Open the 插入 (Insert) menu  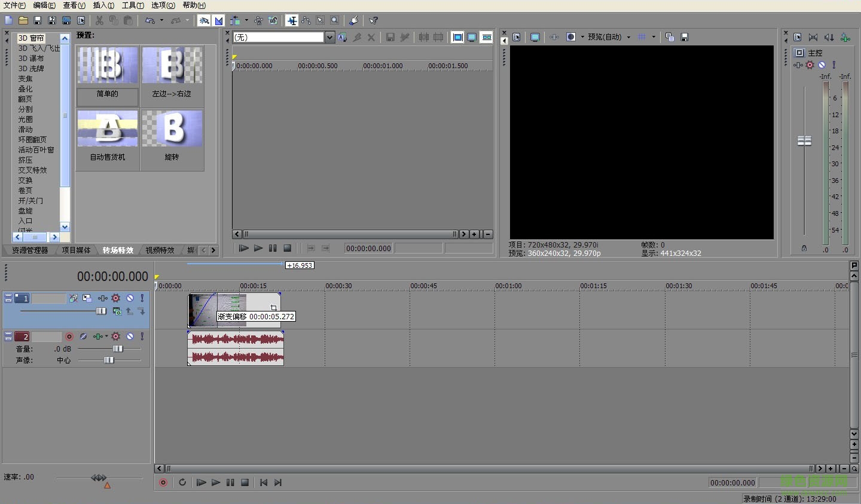tap(103, 5)
